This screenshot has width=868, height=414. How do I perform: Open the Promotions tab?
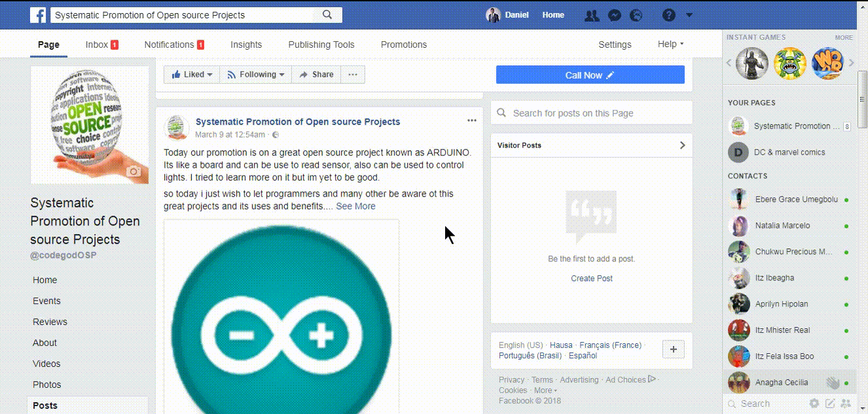pos(404,45)
